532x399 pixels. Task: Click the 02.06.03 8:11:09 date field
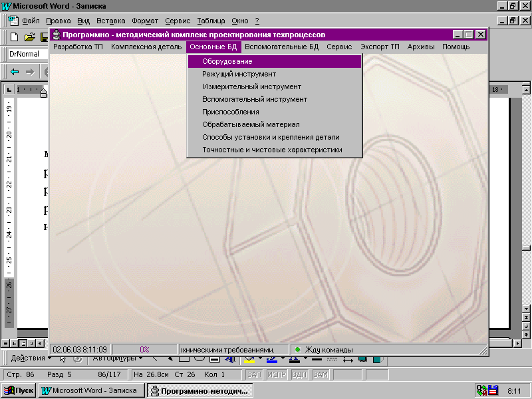pyautogui.click(x=80, y=350)
